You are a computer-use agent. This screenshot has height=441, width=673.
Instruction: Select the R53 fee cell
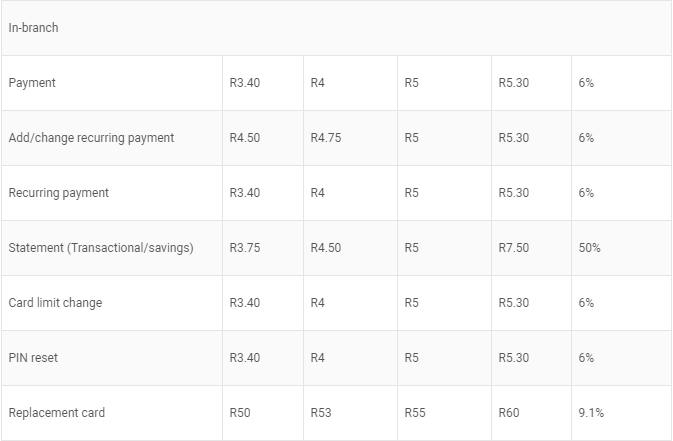click(x=320, y=413)
